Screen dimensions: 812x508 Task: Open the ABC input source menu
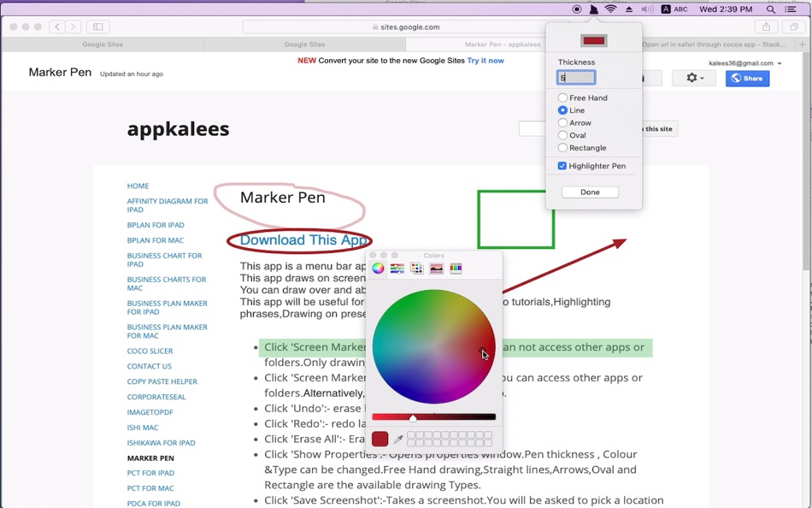[x=674, y=9]
